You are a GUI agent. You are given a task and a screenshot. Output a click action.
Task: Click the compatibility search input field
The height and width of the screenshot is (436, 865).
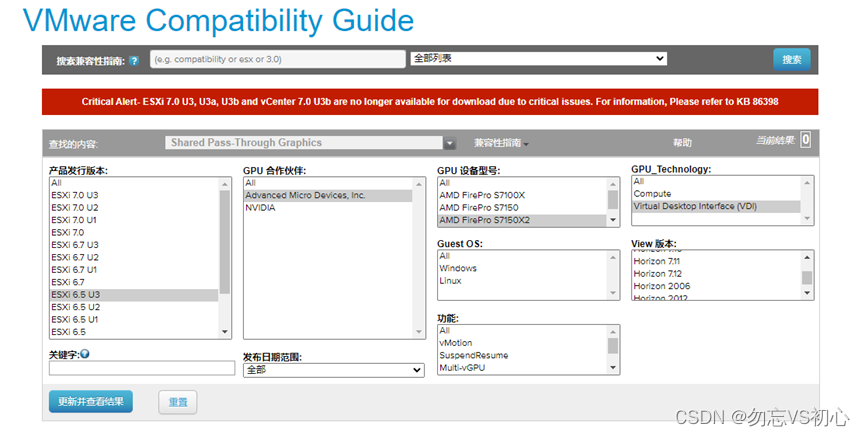coord(277,59)
